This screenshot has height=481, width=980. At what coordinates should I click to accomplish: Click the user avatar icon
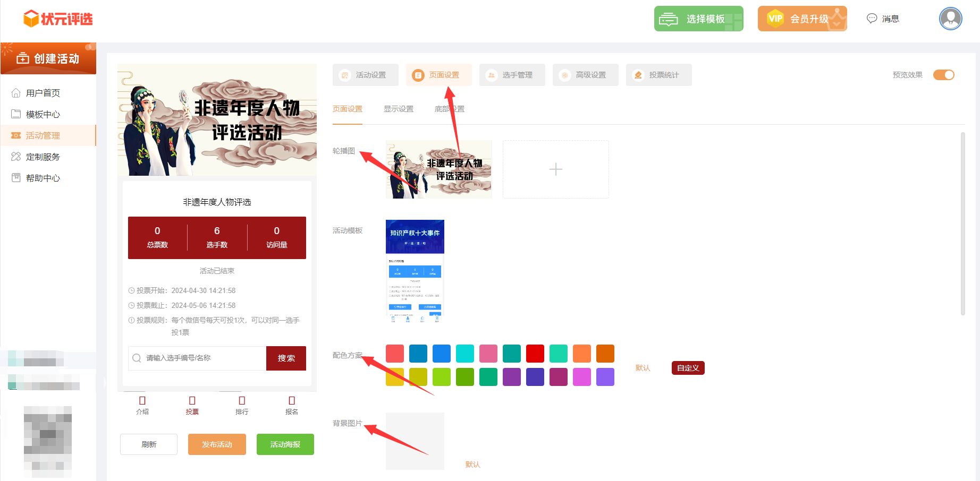click(950, 19)
